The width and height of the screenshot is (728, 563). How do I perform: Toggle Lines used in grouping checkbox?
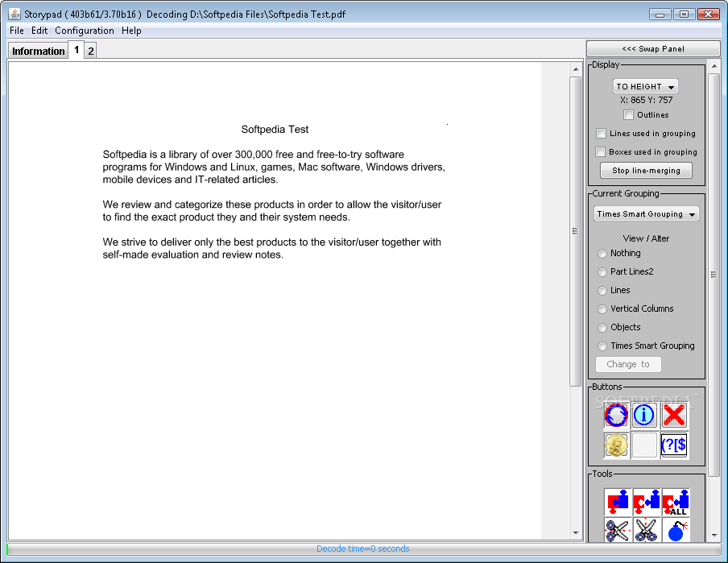click(601, 134)
